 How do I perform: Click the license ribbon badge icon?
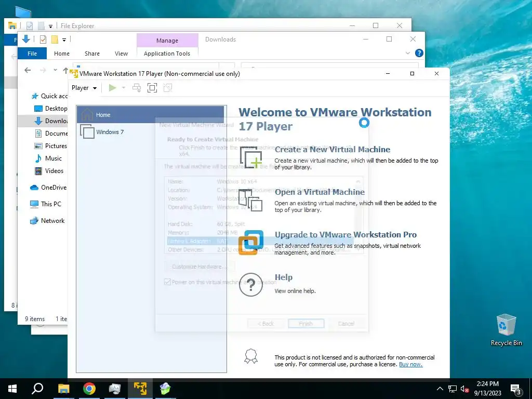251,356
